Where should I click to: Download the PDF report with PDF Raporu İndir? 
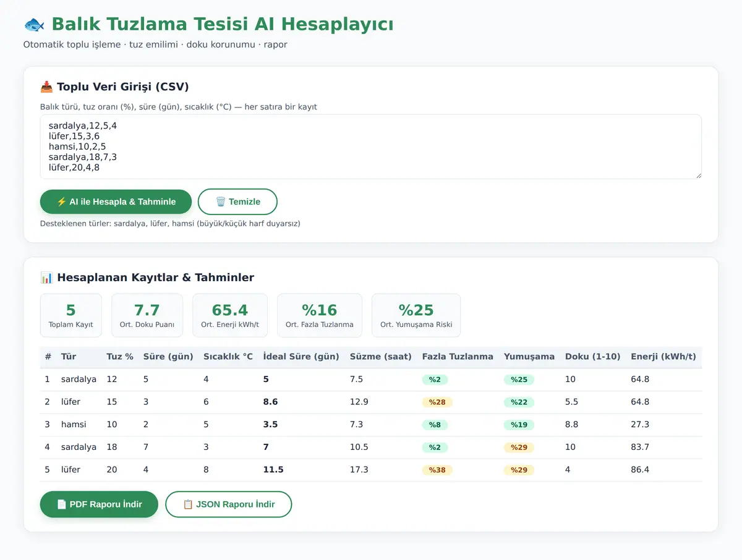99,504
